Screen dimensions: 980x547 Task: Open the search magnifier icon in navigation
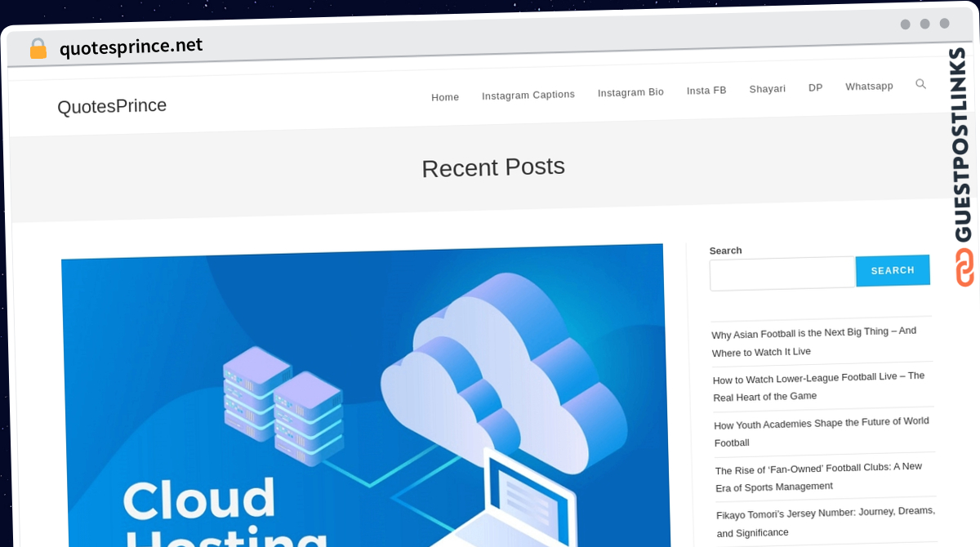pyautogui.click(x=920, y=84)
